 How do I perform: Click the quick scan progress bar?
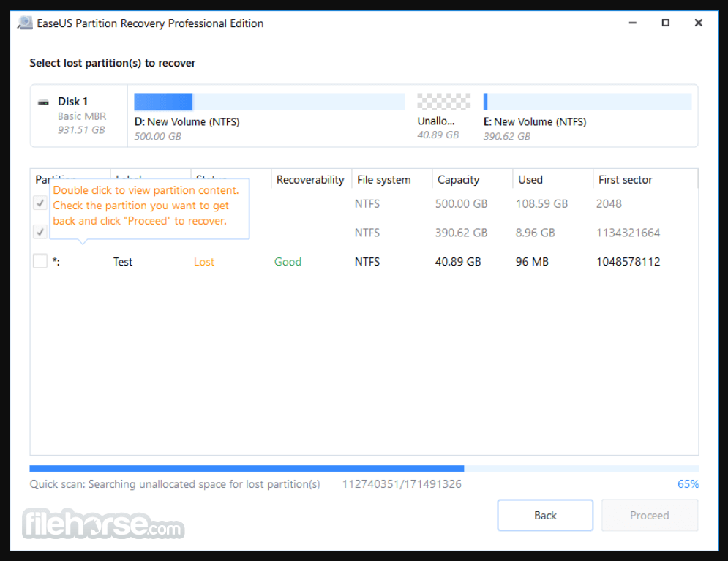click(x=364, y=469)
